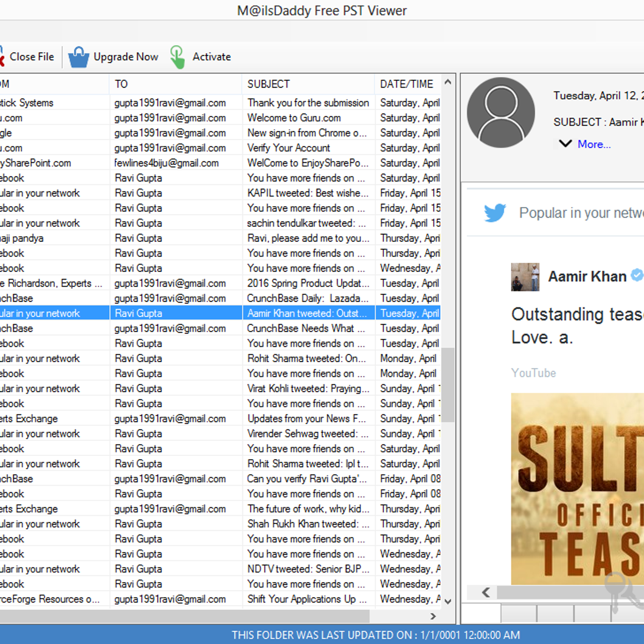Open the More... link in message header

click(x=594, y=144)
